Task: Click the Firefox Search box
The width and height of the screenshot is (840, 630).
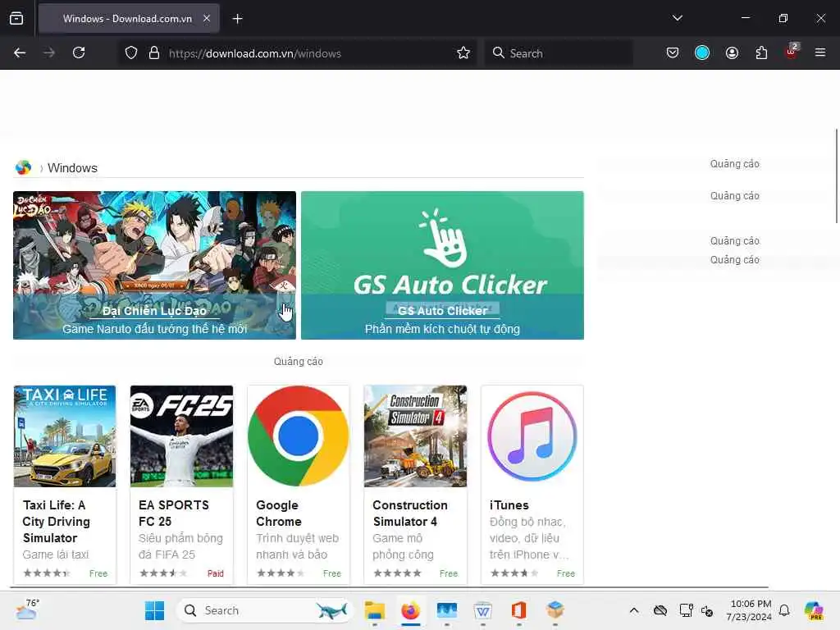Action: pyautogui.click(x=558, y=53)
